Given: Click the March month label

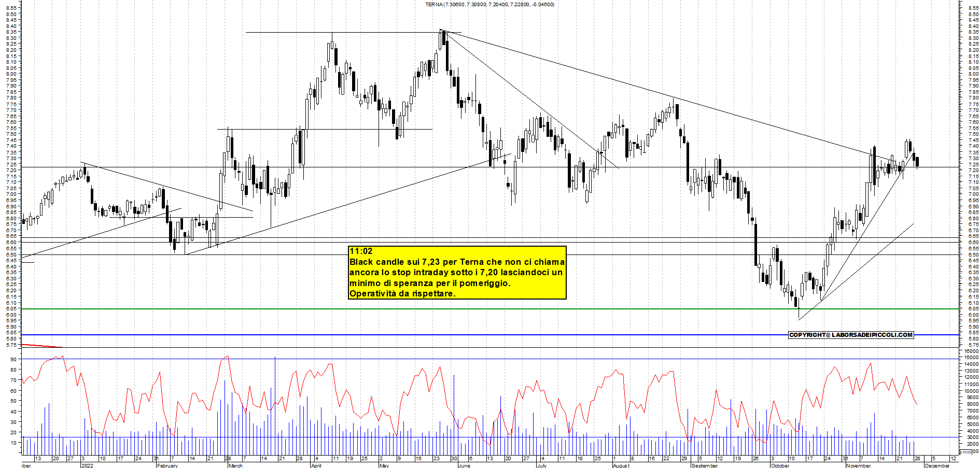Looking at the screenshot, I should tap(235, 465).
